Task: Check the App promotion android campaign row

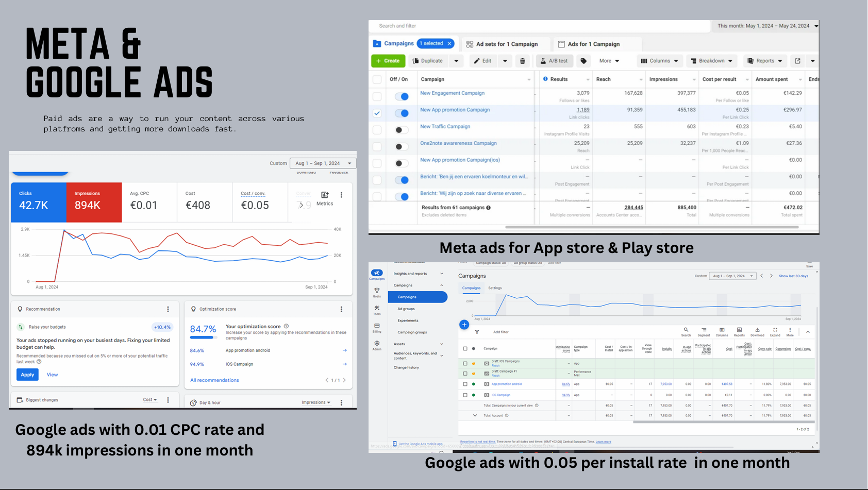Action: click(465, 384)
